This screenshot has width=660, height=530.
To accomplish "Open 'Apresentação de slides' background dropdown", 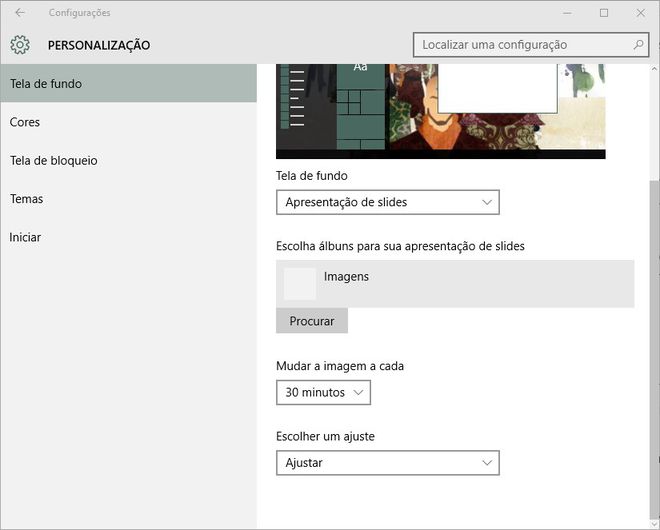I will tap(388, 202).
